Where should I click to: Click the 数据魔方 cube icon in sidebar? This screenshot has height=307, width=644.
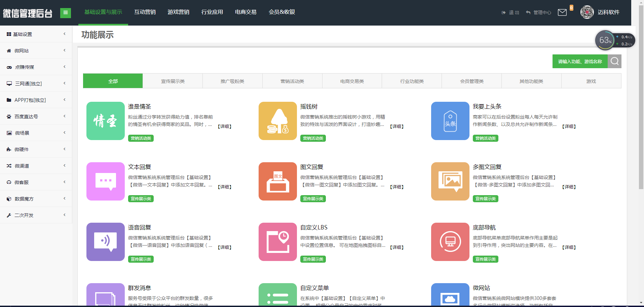coord(9,199)
